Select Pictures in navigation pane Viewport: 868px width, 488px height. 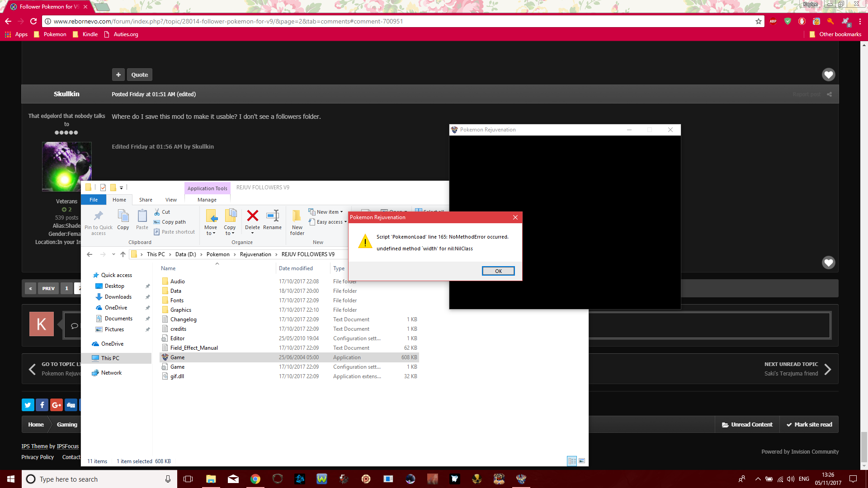[x=114, y=329]
